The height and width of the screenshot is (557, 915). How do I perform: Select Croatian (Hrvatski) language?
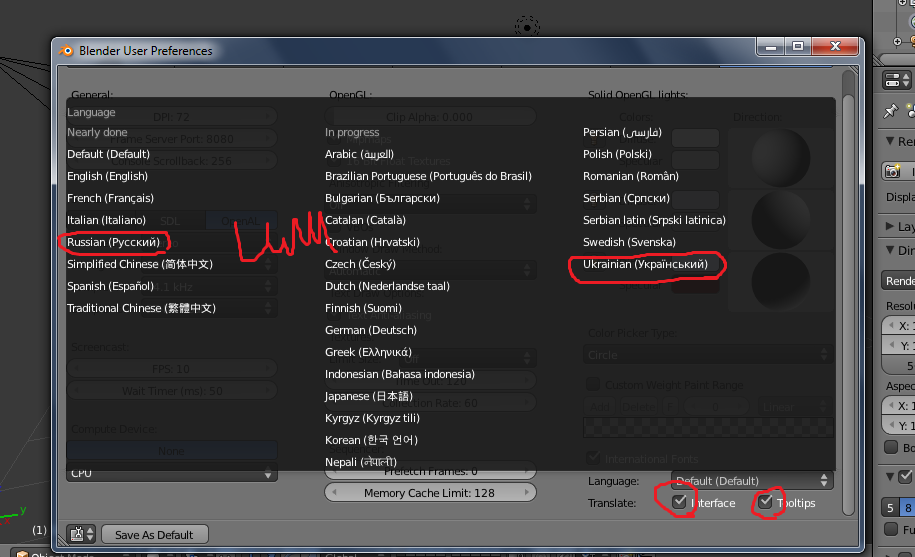[x=372, y=242]
